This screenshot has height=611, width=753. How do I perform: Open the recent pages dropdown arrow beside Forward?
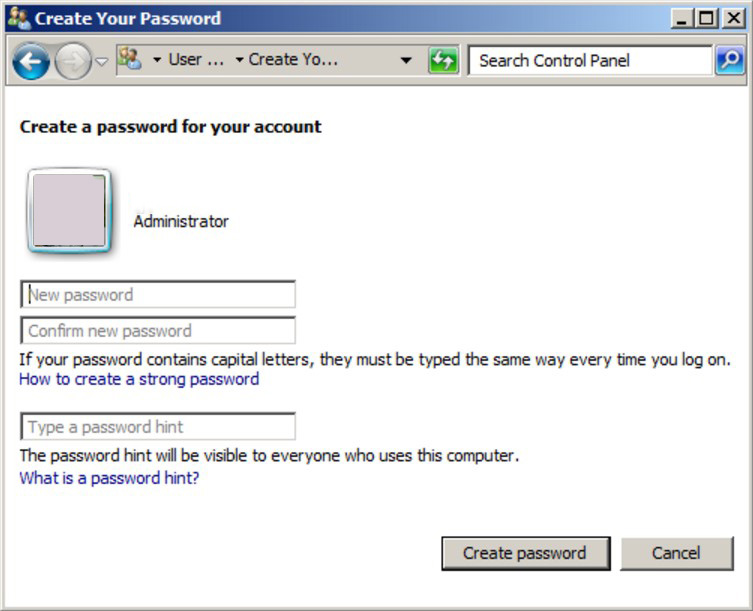(x=101, y=61)
